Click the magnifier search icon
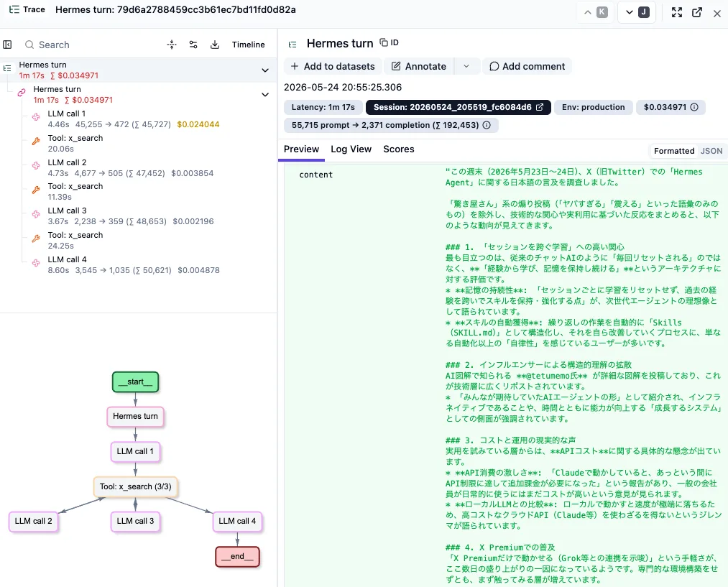 [29, 45]
